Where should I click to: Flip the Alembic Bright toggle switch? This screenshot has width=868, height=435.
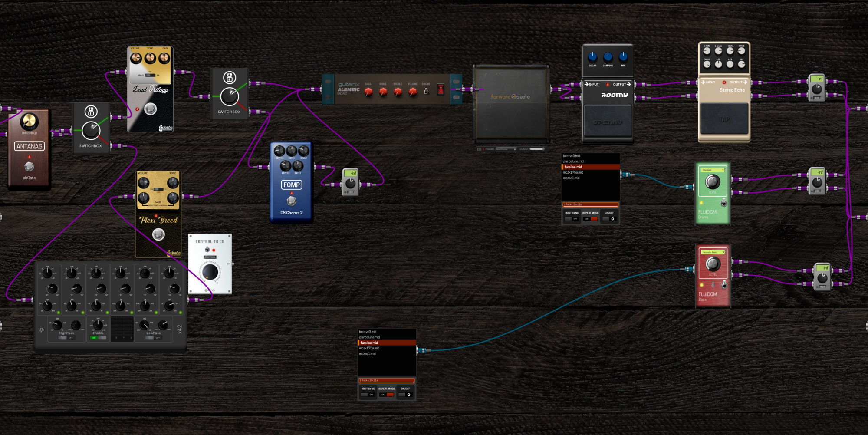(x=426, y=91)
